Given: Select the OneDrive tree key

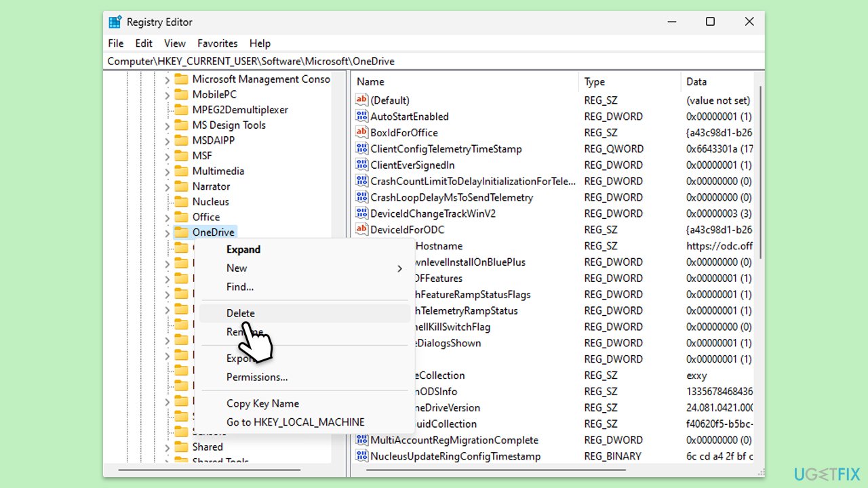Looking at the screenshot, I should [x=214, y=232].
